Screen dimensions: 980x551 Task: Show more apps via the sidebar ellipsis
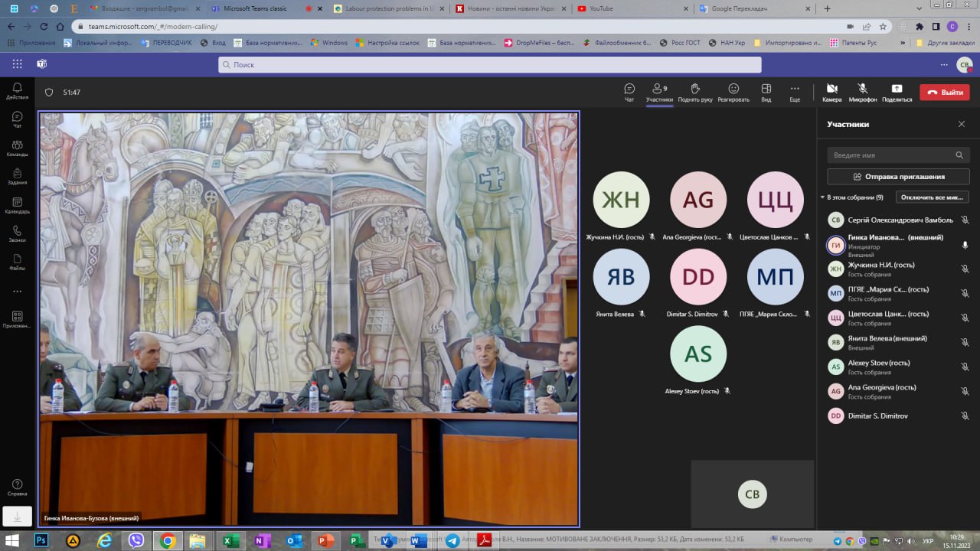[x=17, y=291]
